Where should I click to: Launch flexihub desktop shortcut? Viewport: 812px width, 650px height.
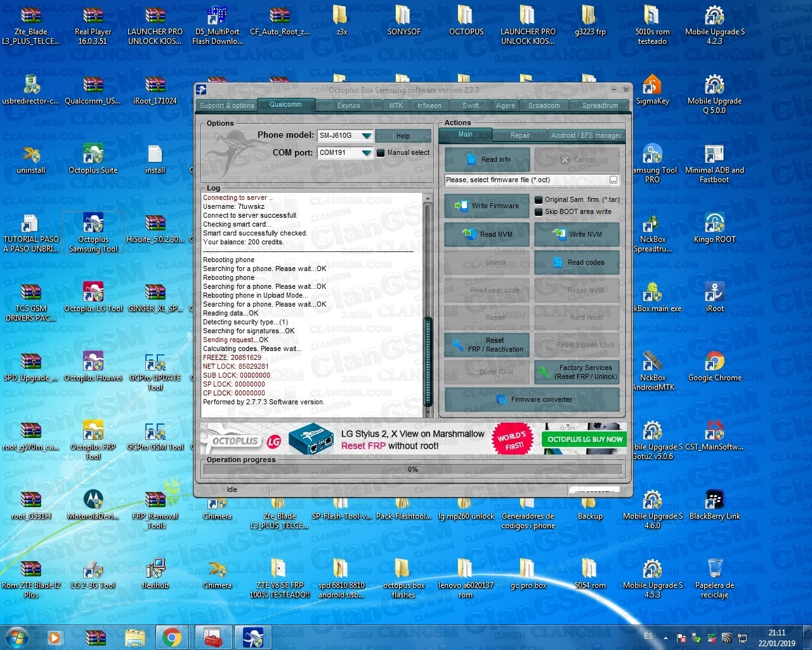(155, 574)
